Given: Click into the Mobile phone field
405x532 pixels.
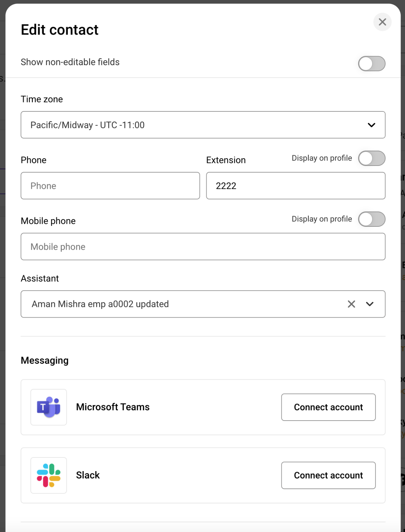Looking at the screenshot, I should [x=203, y=247].
